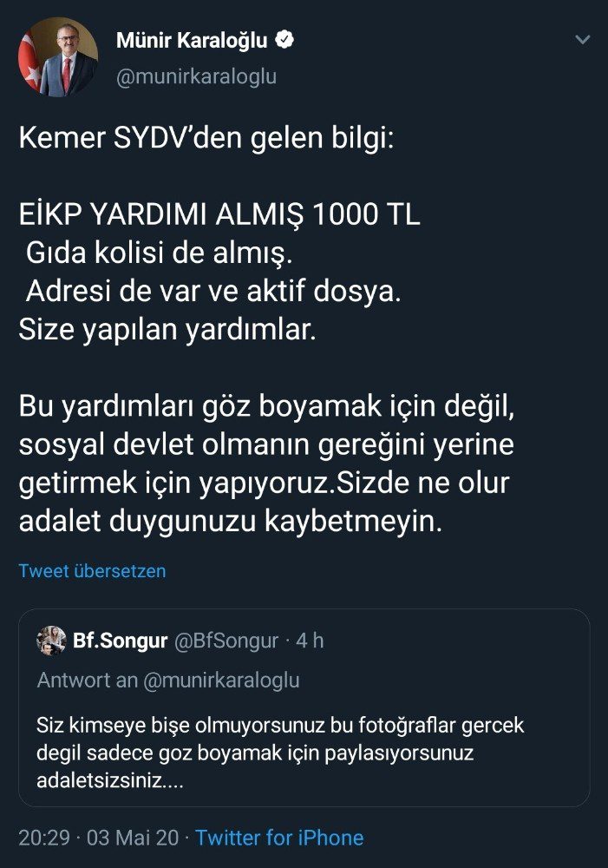Click the "Kemer SYDV'den gelen bilgi:" line

coord(206,140)
